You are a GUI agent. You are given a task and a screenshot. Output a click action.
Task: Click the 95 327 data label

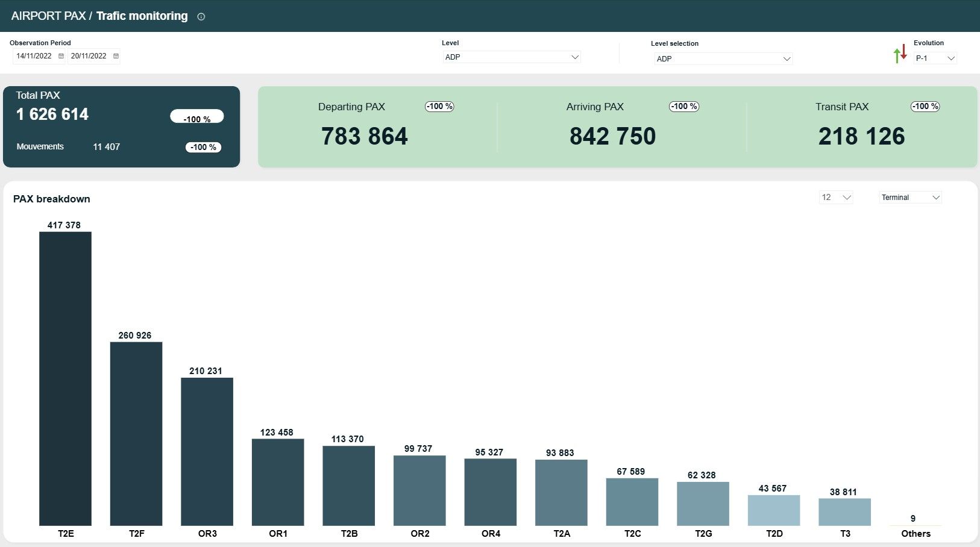tap(489, 452)
